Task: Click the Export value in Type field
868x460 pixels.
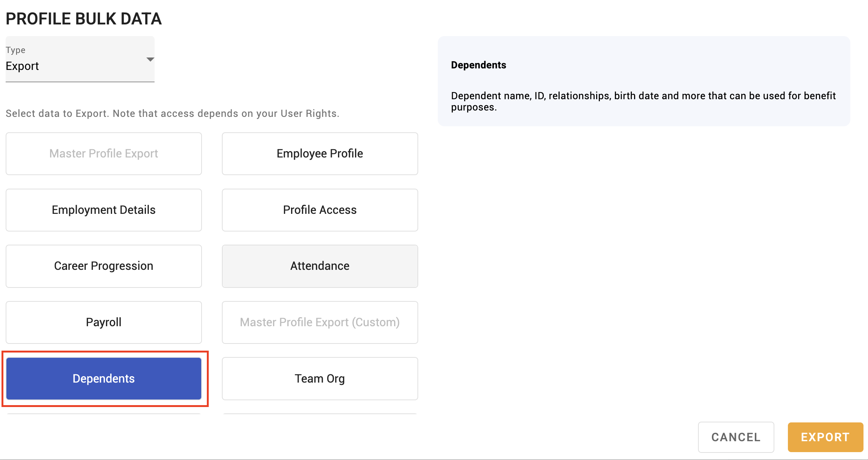Action: [22, 66]
